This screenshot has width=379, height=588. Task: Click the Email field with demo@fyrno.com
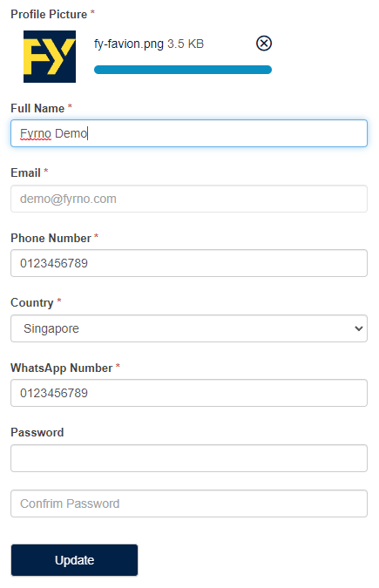189,199
